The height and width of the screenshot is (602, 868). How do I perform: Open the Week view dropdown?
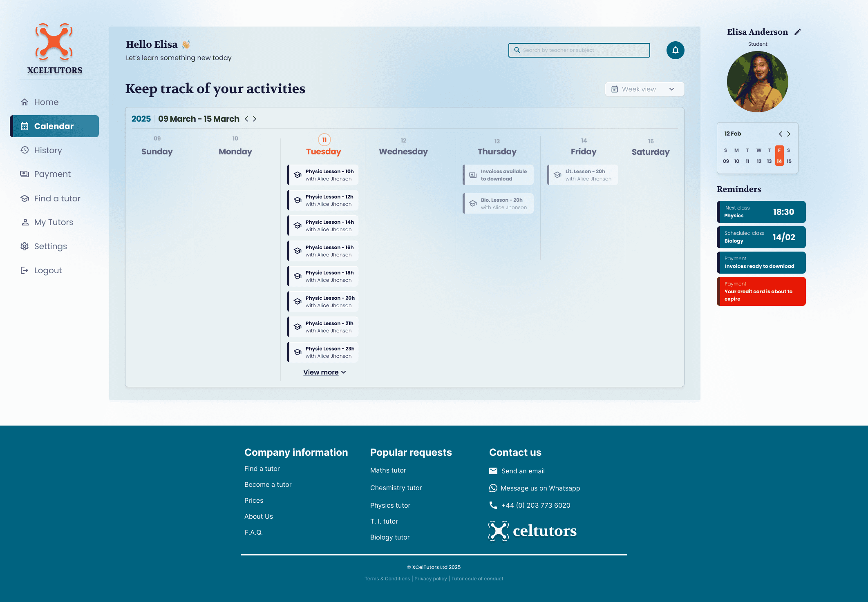644,89
